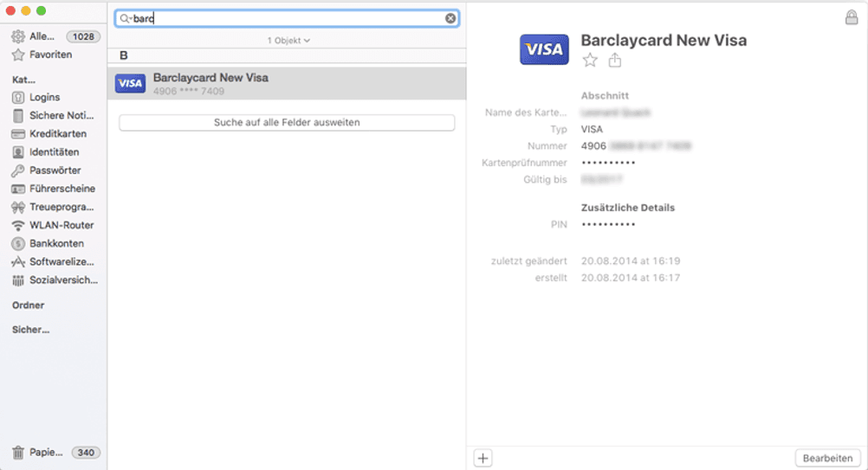The width and height of the screenshot is (868, 470).
Task: Click the 'Abschnitt' section heading
Action: (x=605, y=96)
